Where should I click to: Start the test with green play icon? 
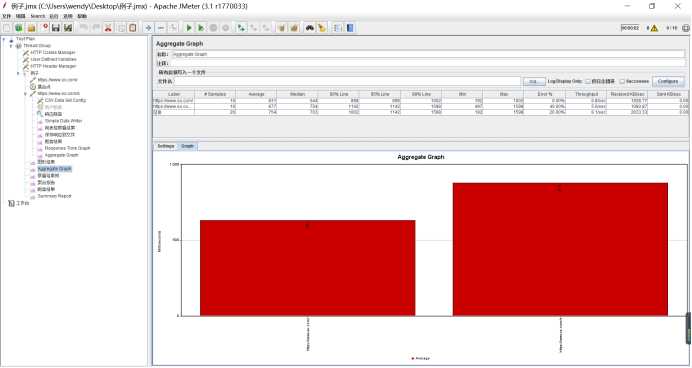(x=189, y=28)
